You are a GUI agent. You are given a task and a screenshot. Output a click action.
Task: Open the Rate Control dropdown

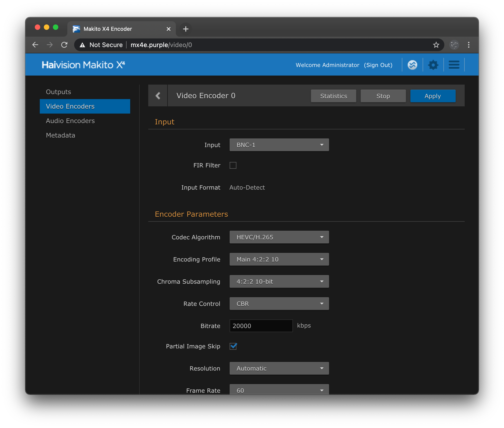point(279,304)
